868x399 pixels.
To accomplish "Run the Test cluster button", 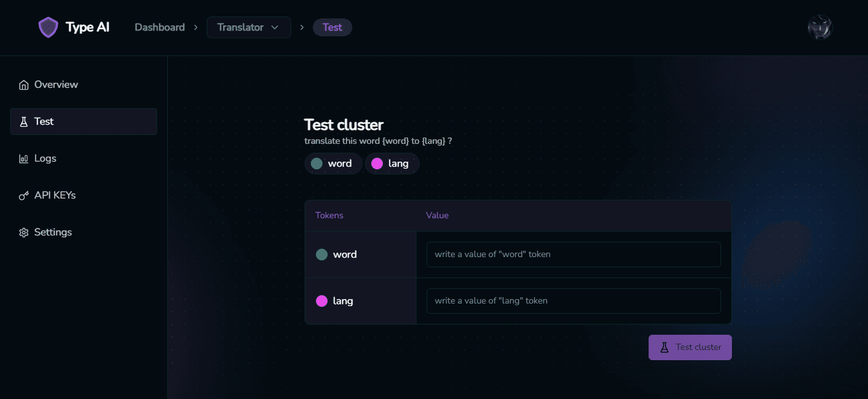I will tap(690, 347).
